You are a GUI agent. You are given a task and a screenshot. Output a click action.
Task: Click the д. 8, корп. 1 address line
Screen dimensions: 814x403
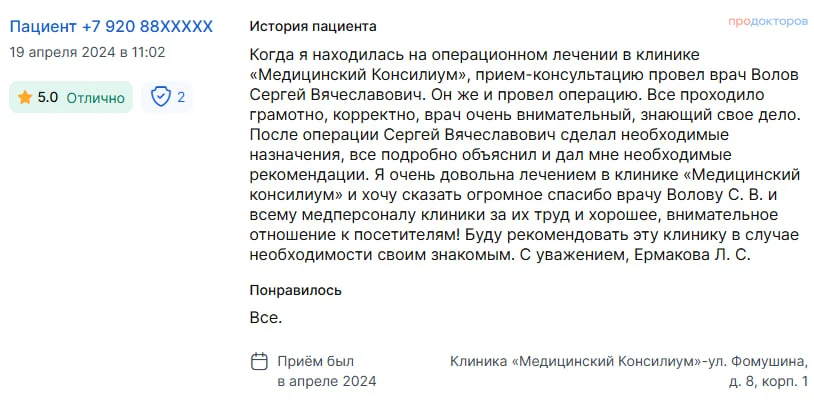click(x=768, y=382)
